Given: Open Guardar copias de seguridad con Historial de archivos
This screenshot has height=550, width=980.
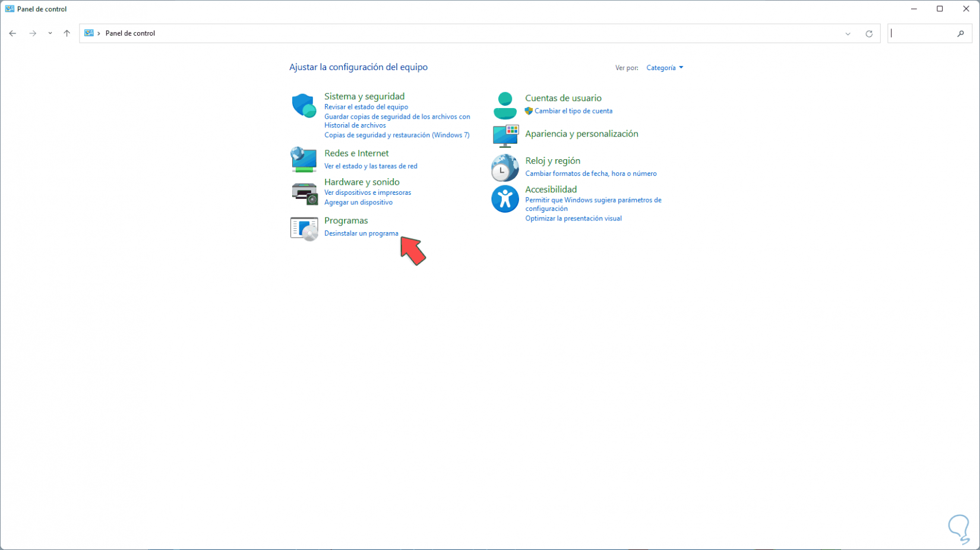Looking at the screenshot, I should click(x=397, y=121).
